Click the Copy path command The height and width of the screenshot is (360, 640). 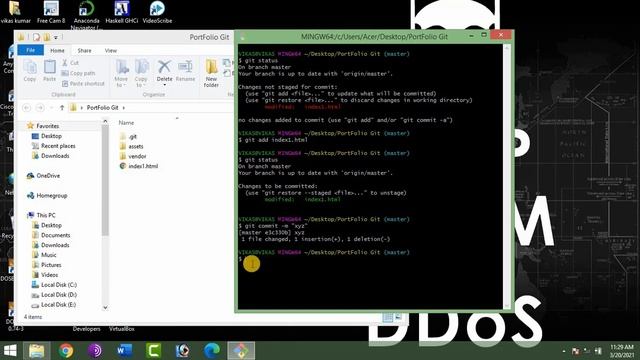click(x=78, y=73)
